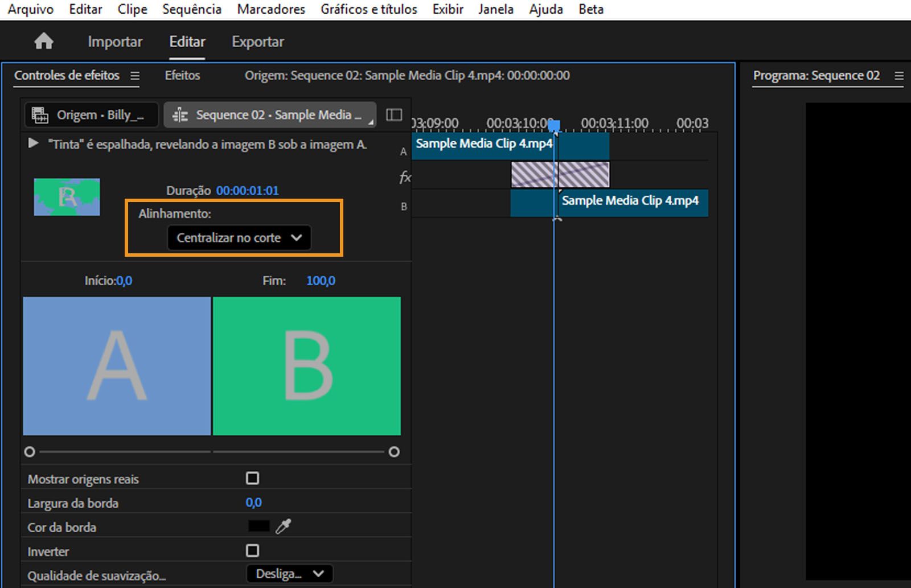Click the blue Duração value 00:00:01:01
Image resolution: width=911 pixels, height=588 pixels.
(x=247, y=191)
